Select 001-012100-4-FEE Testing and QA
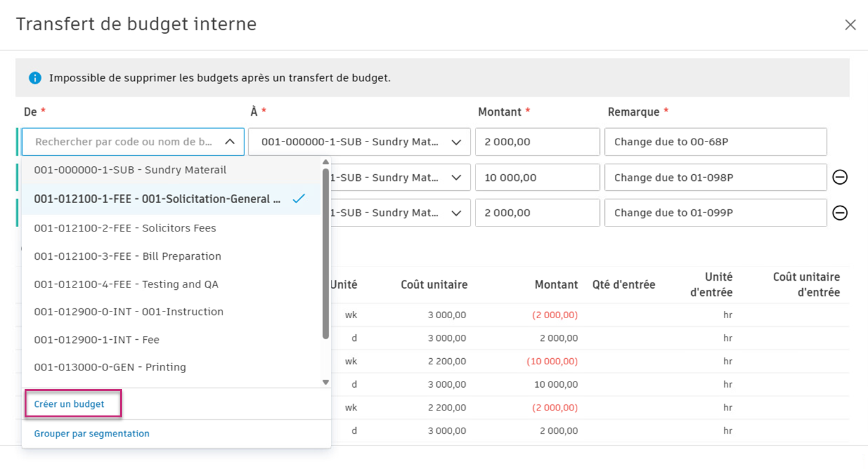Viewport: 868px width, 469px height. point(126,284)
